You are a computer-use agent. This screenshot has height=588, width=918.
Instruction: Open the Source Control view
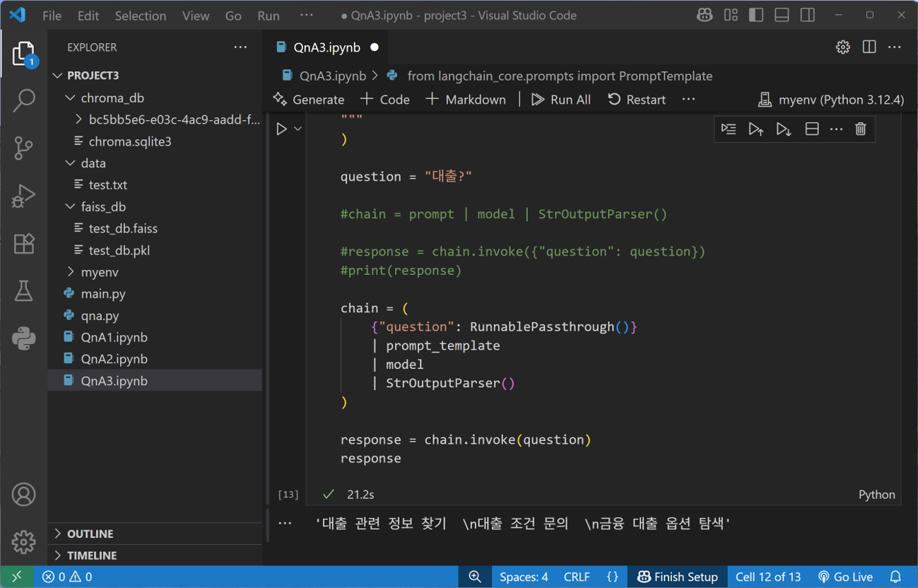(x=23, y=148)
